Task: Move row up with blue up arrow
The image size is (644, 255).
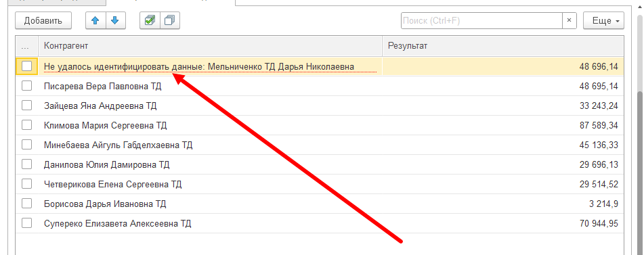Action: [95, 20]
